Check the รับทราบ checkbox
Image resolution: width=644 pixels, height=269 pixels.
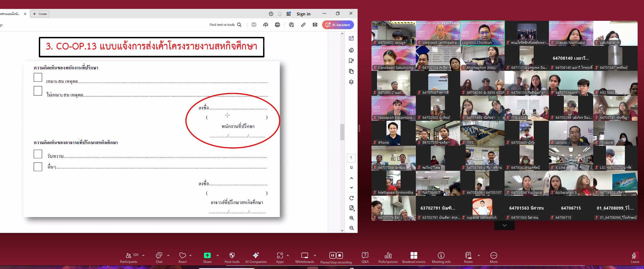(38, 154)
